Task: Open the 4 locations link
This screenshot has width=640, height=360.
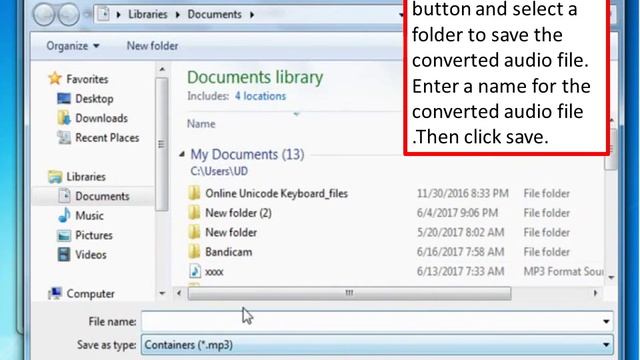Action: (260, 96)
